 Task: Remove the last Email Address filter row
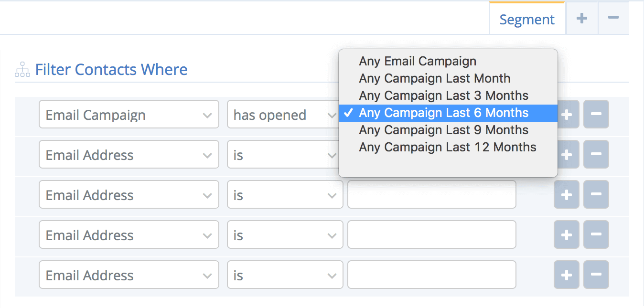[596, 275]
